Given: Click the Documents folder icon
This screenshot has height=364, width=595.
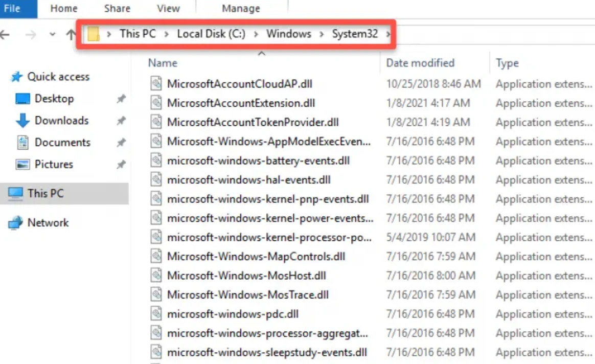Looking at the screenshot, I should (x=23, y=142).
